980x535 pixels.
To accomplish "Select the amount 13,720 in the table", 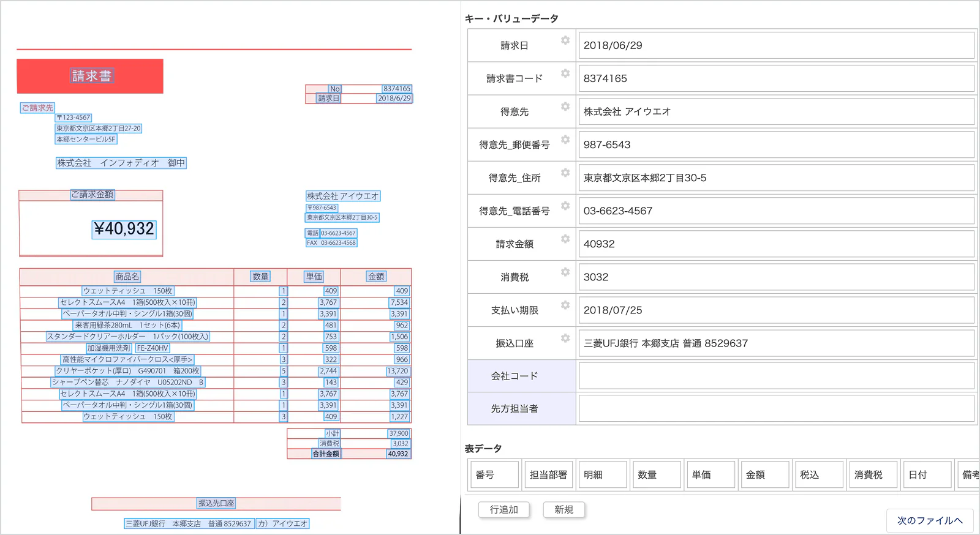I will [x=398, y=371].
